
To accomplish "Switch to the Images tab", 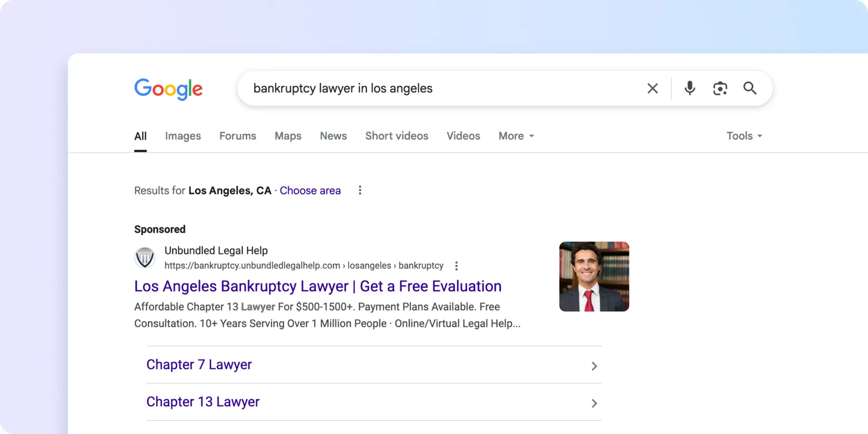I will pyautogui.click(x=183, y=136).
